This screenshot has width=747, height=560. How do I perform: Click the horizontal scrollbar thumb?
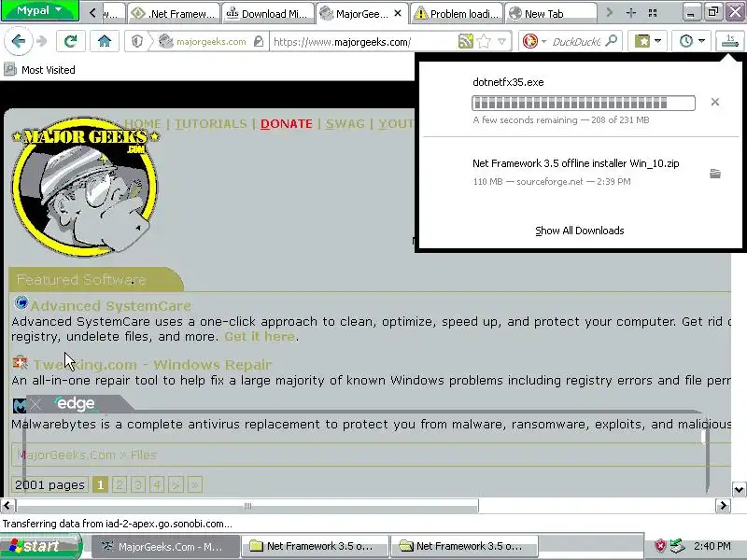click(247, 506)
